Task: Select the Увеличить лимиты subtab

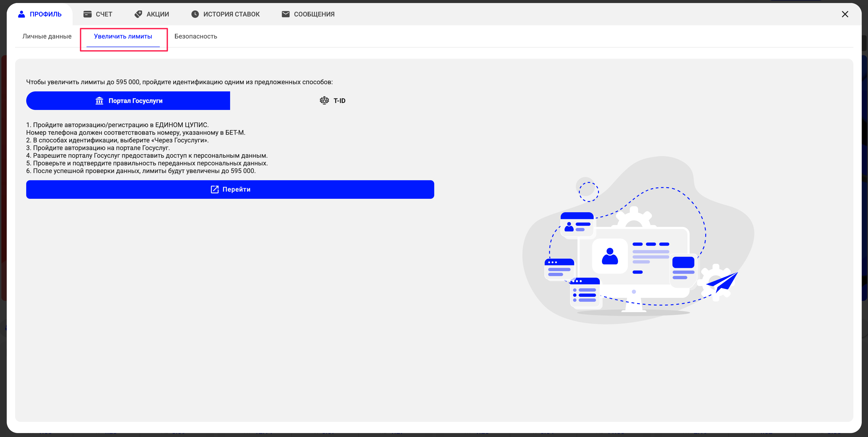Action: (123, 36)
